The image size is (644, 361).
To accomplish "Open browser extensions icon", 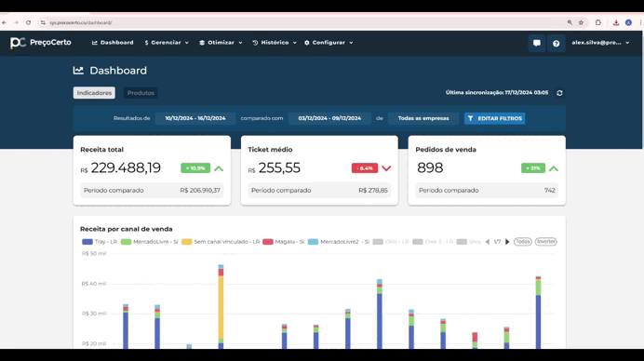I will pyautogui.click(x=598, y=22).
